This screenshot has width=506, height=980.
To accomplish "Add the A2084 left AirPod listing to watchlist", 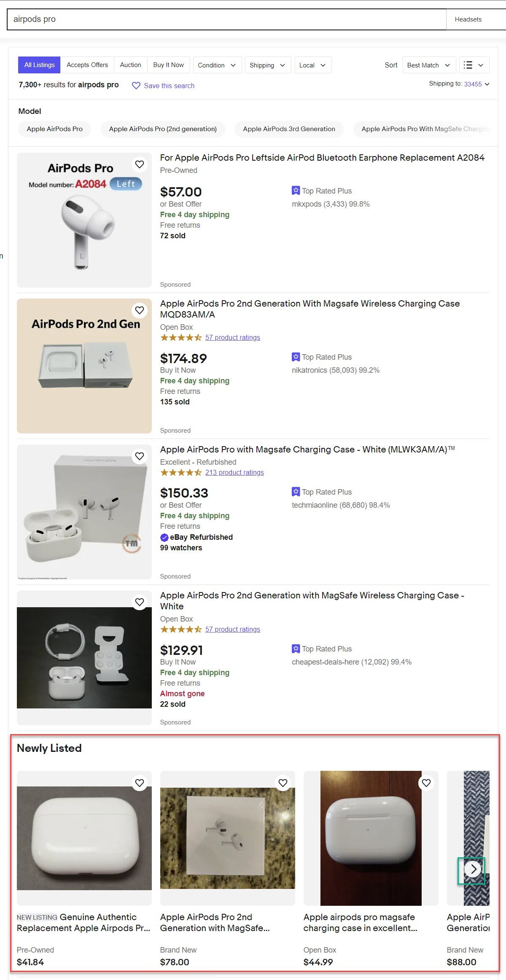I will [140, 164].
